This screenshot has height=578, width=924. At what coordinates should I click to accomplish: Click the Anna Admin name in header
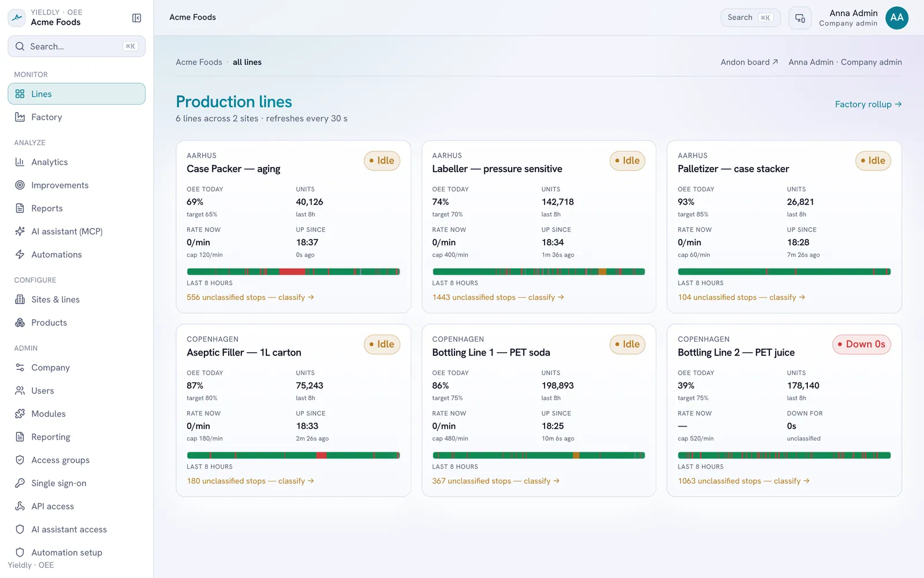click(x=853, y=13)
